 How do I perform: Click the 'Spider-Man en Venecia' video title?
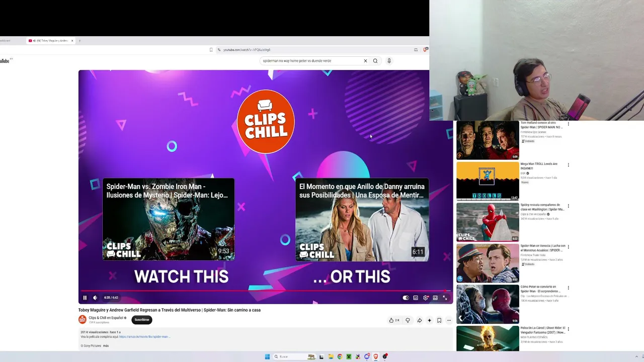(x=543, y=248)
